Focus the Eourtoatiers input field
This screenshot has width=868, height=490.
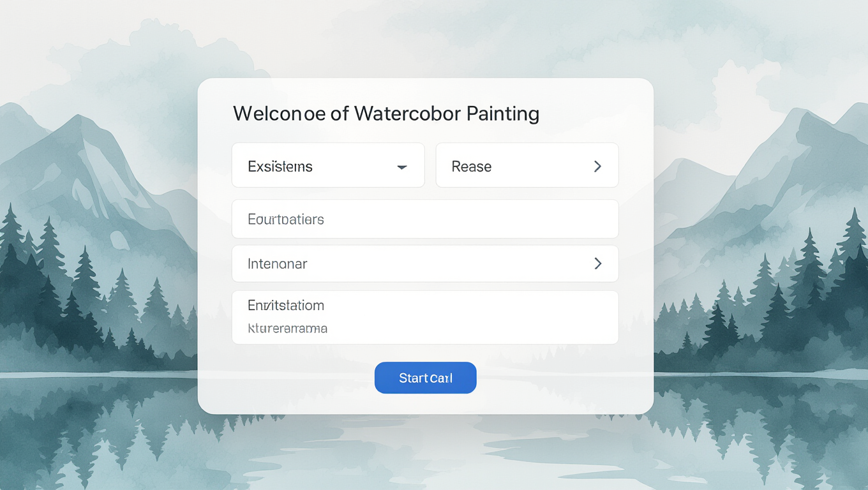point(425,219)
